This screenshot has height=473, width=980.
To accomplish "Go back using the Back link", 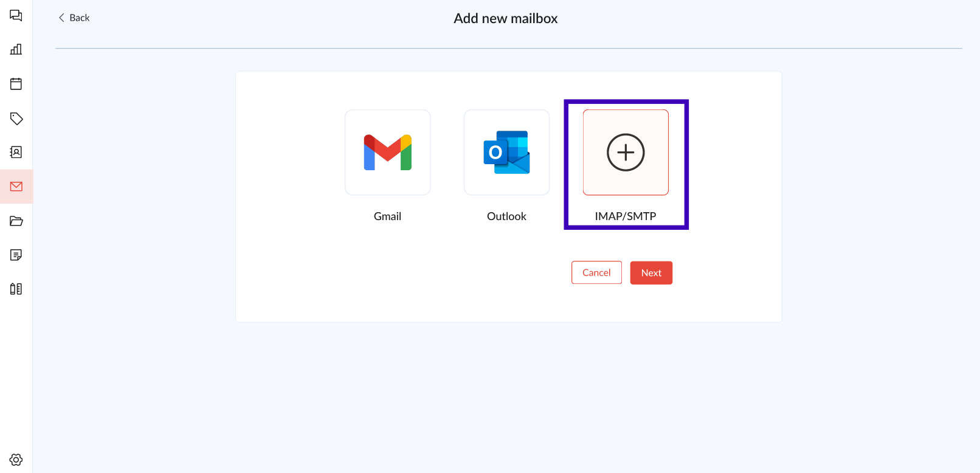I will [x=74, y=18].
